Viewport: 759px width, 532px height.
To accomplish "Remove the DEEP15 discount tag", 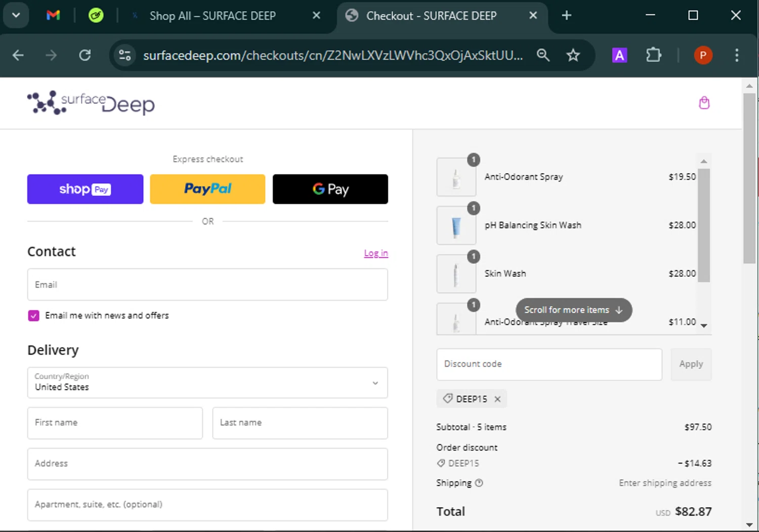I will pos(497,399).
